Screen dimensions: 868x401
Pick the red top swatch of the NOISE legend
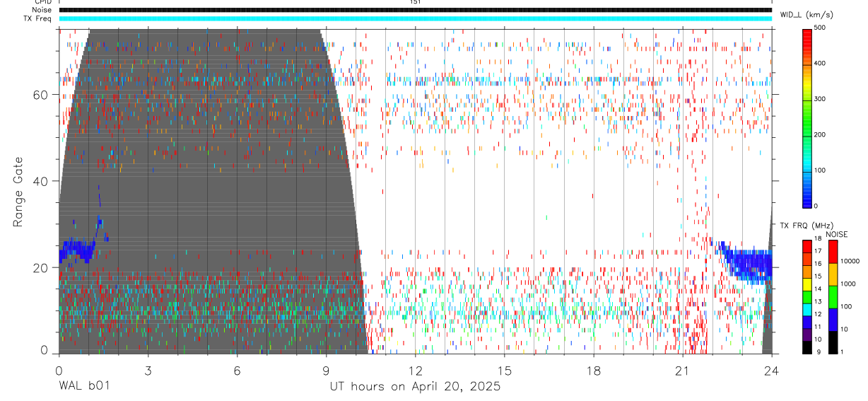click(833, 252)
